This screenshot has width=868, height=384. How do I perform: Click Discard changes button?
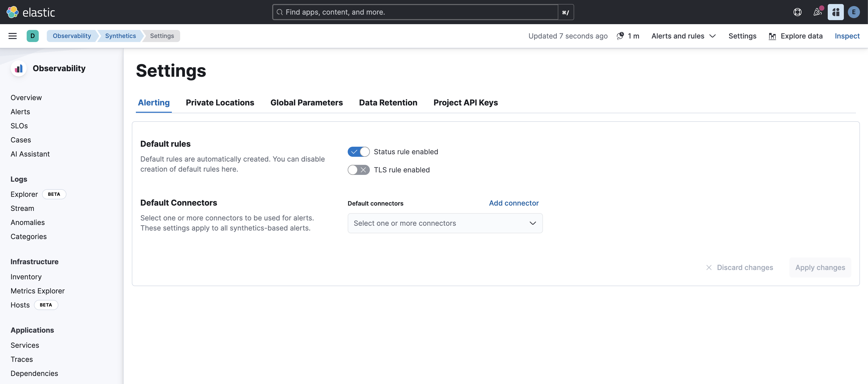(x=740, y=267)
